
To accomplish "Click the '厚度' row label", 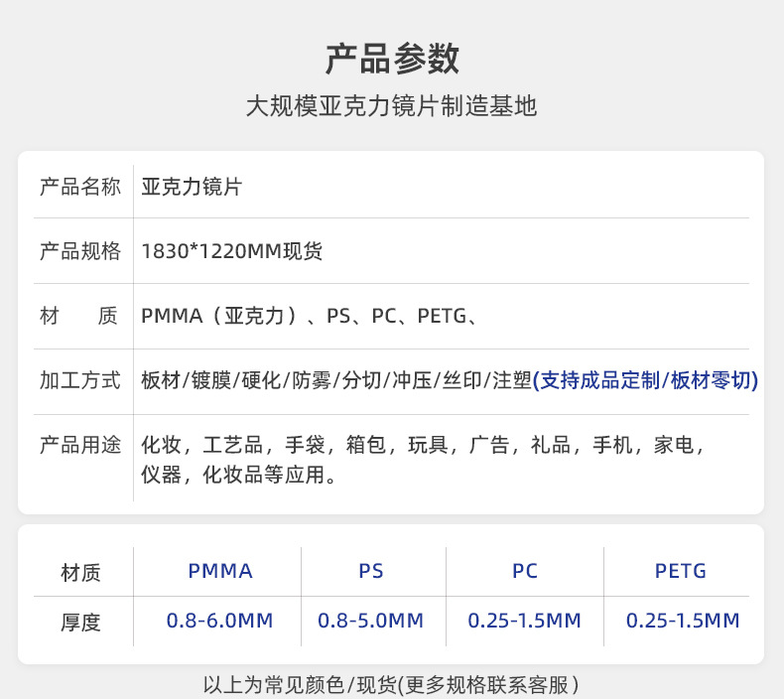I will [x=80, y=622].
